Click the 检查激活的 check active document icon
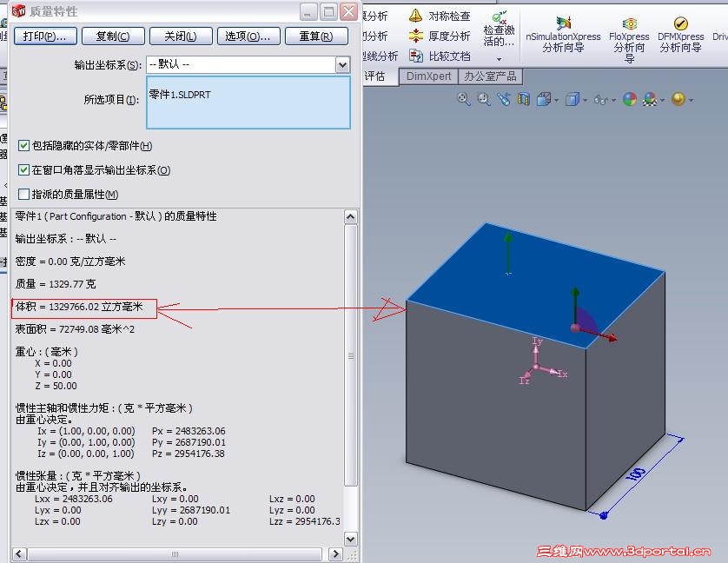Image resolution: width=728 pixels, height=563 pixels. coord(500,17)
